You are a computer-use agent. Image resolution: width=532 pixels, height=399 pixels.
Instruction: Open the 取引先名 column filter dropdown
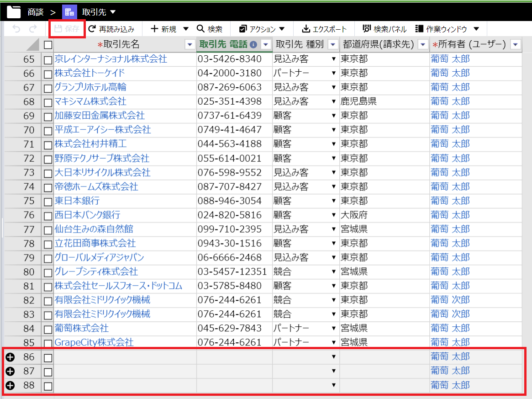190,44
